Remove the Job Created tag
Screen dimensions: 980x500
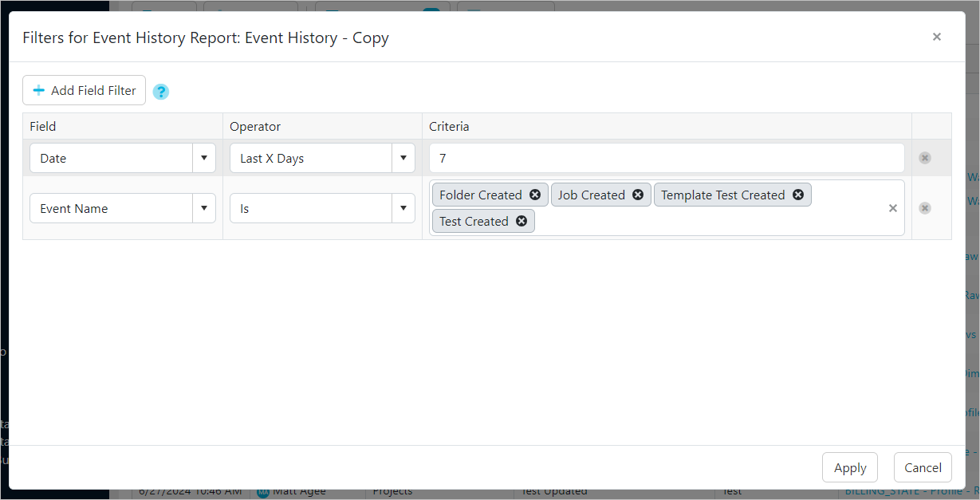tap(638, 195)
